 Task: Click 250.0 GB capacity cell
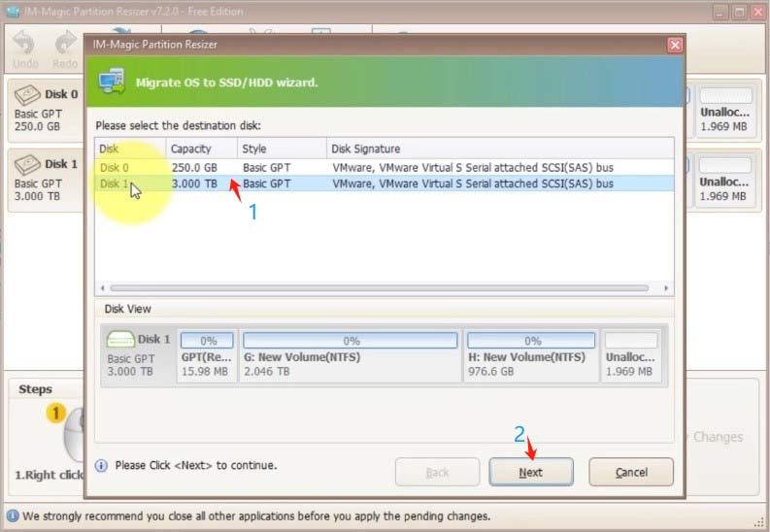pyautogui.click(x=194, y=167)
